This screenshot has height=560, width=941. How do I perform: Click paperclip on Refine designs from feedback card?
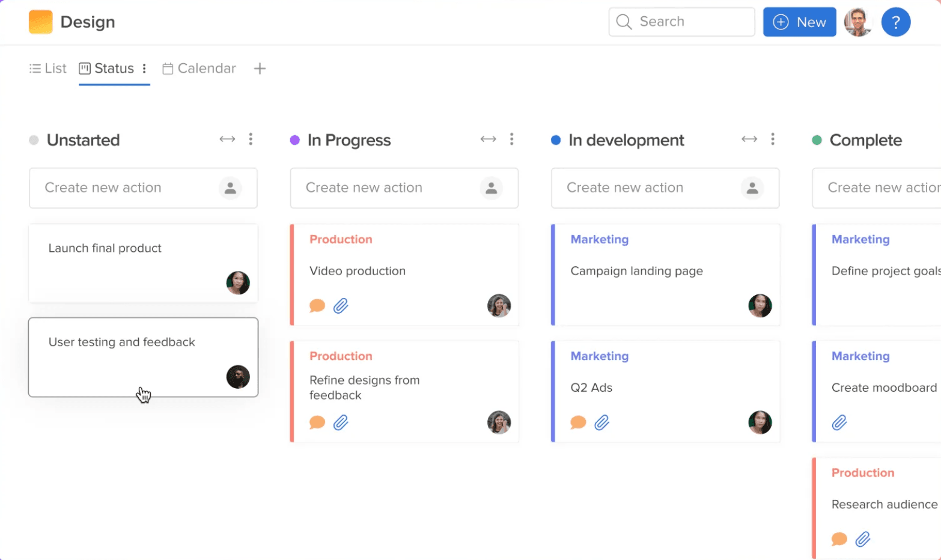341,422
